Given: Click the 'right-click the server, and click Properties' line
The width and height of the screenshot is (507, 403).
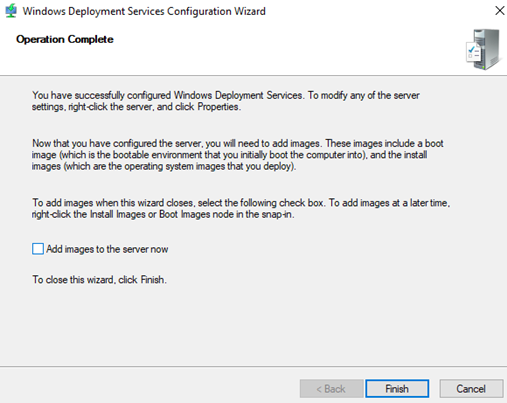Looking at the screenshot, I should (x=136, y=107).
